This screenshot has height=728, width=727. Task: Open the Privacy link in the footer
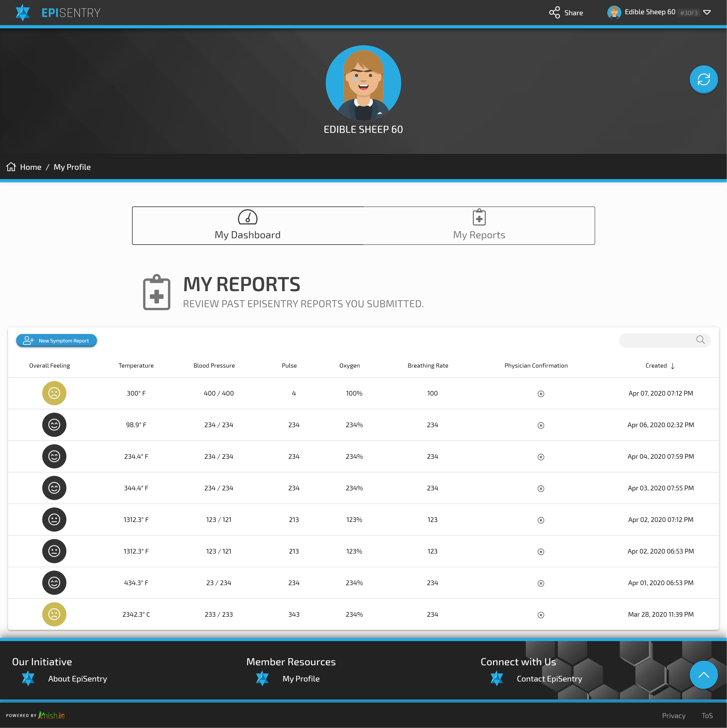pos(673,716)
